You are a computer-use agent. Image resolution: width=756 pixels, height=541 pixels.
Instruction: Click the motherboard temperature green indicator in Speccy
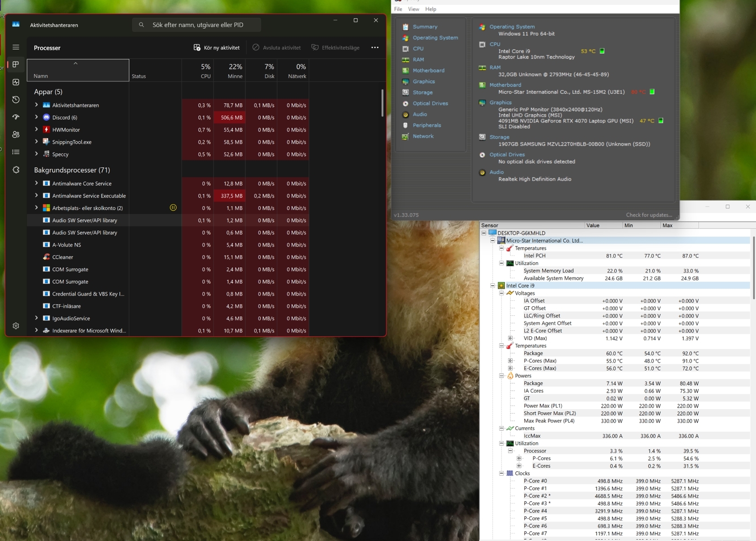pyautogui.click(x=652, y=92)
